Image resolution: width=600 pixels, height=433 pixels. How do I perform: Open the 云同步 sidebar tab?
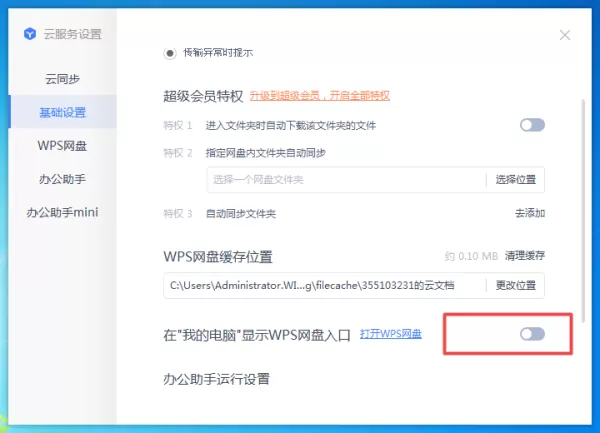62,79
